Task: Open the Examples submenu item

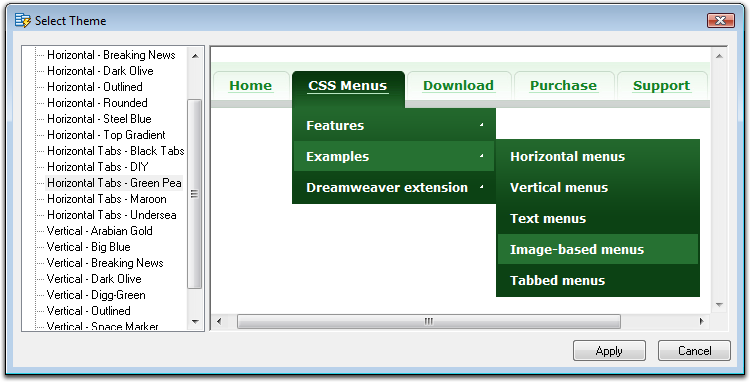Action: tap(394, 156)
